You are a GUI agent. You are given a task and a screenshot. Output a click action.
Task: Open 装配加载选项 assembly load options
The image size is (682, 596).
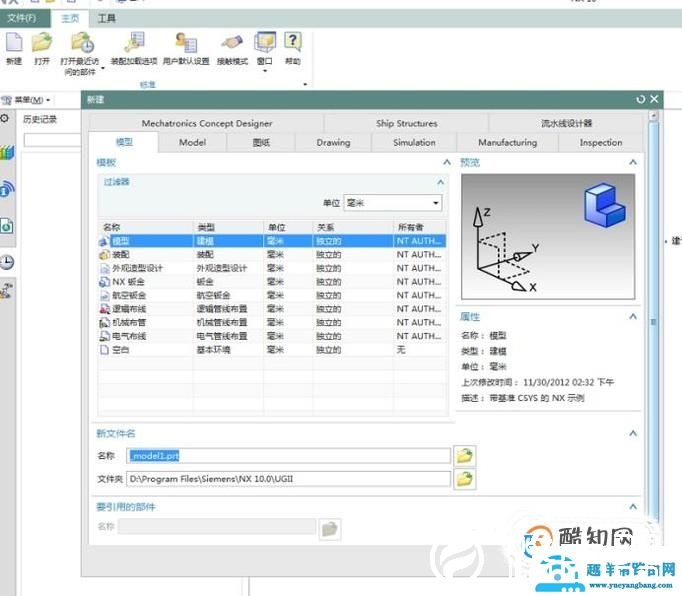(134, 43)
